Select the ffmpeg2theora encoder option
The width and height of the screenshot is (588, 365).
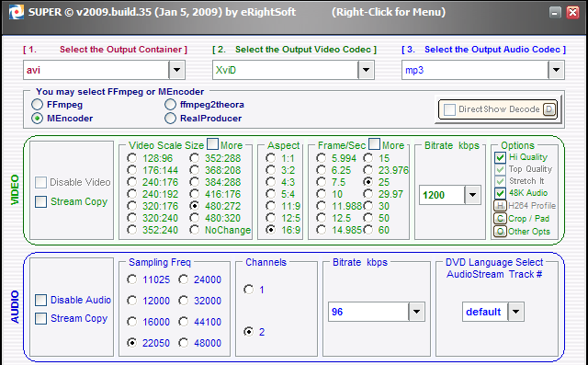pyautogui.click(x=170, y=104)
